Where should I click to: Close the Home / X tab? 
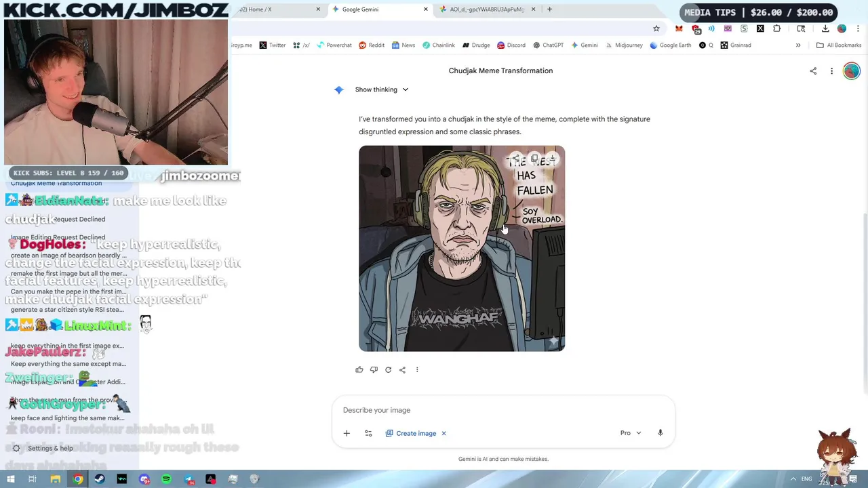click(318, 9)
